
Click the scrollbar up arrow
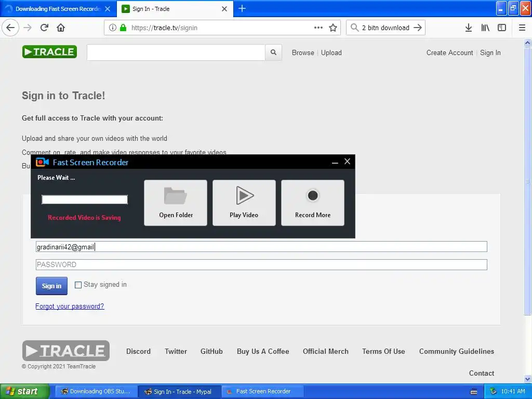click(527, 43)
